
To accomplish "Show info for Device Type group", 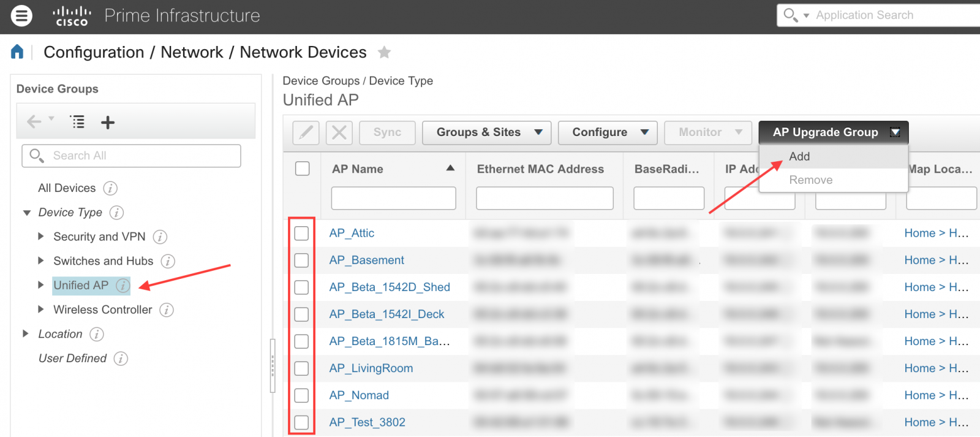I will [116, 213].
